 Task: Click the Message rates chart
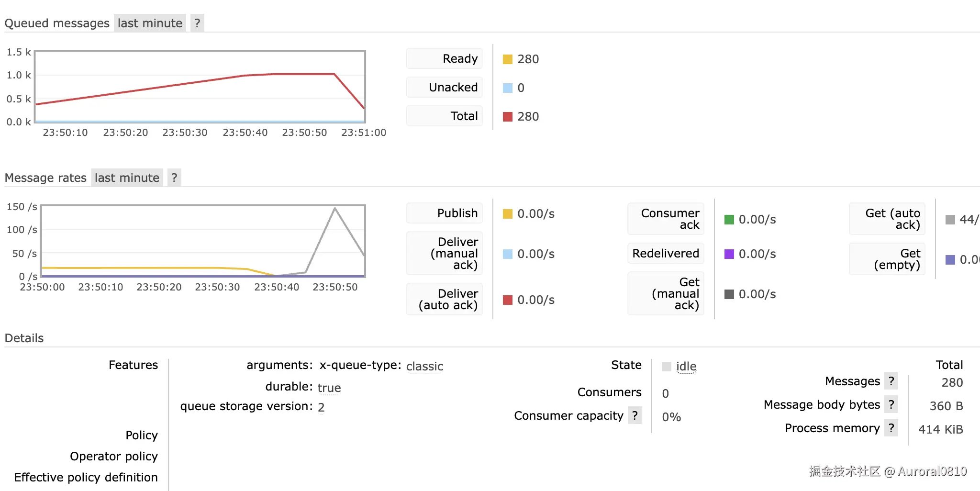pyautogui.click(x=203, y=241)
